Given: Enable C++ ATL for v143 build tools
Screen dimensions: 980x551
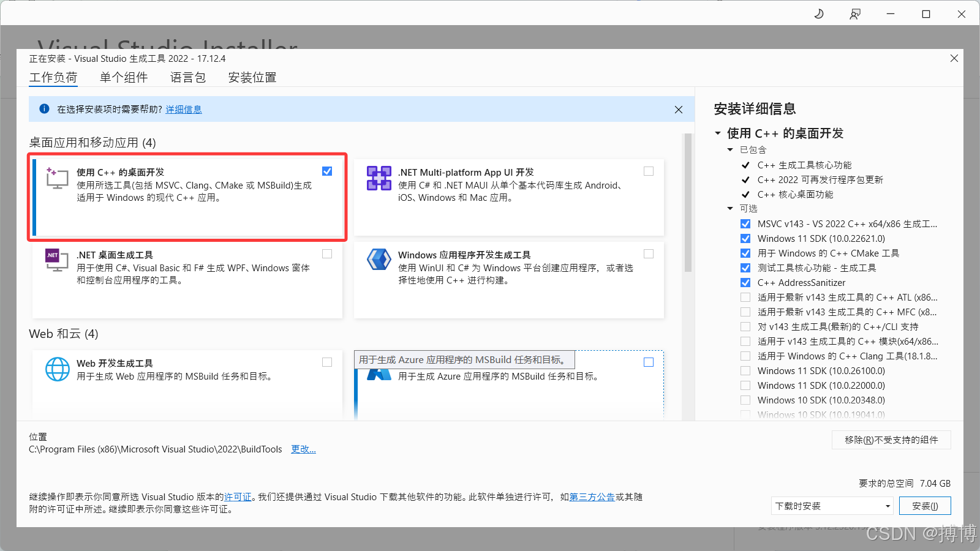Looking at the screenshot, I should tap(745, 298).
